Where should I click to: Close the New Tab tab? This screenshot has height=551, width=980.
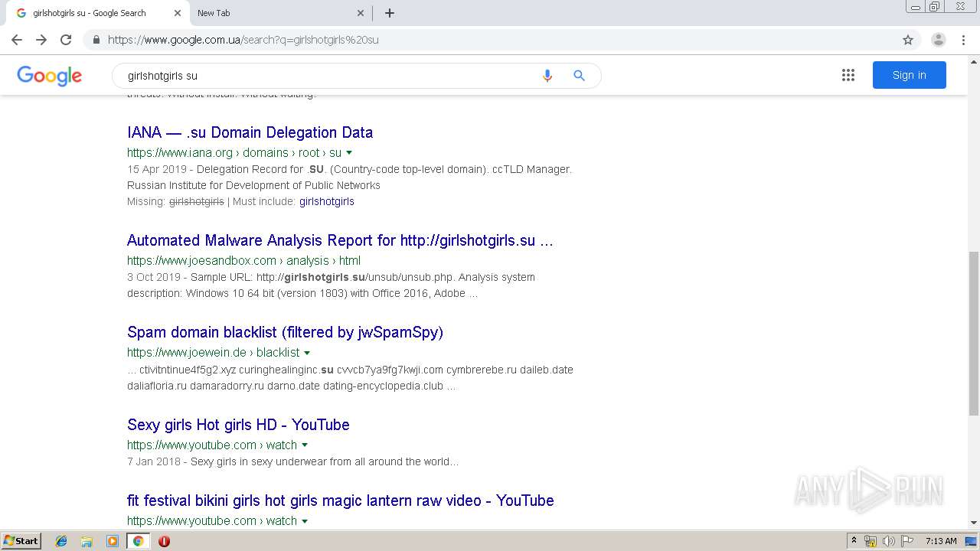pos(361,13)
